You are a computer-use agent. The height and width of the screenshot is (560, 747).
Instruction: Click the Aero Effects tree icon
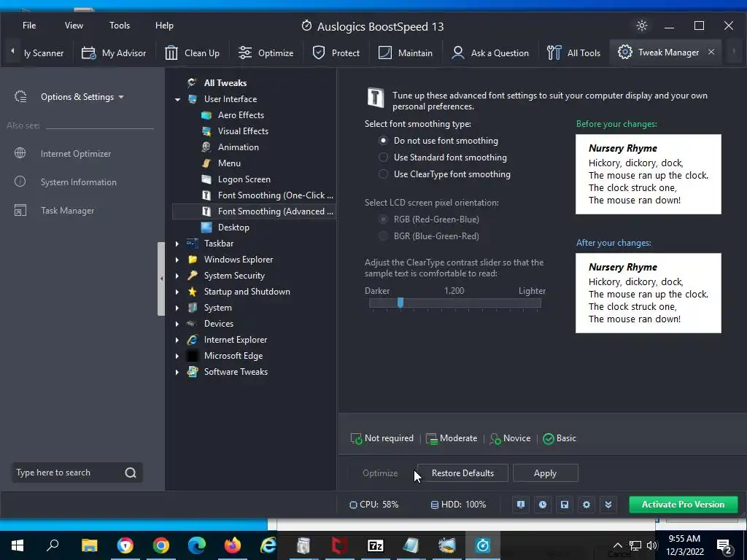206,115
